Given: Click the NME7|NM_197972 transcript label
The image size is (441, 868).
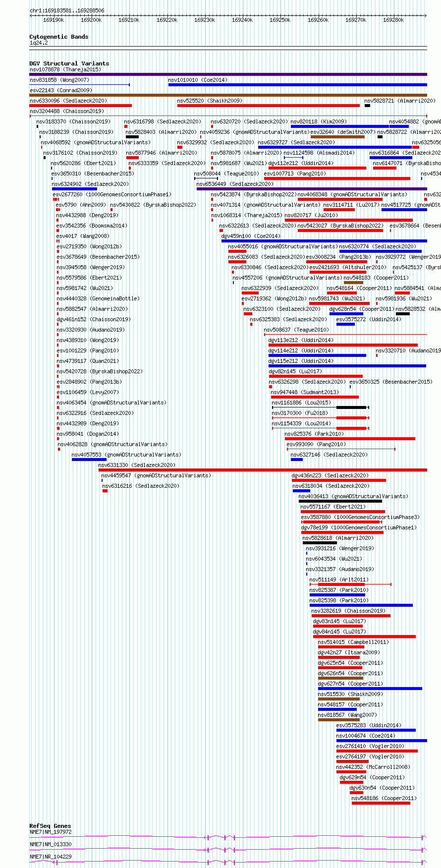Looking at the screenshot, I should 51,832.
